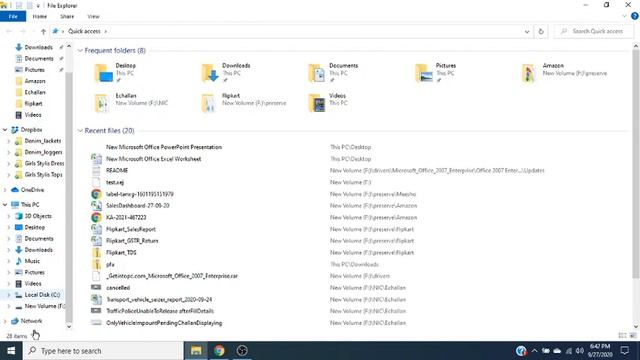Open the Pictures frequent folder icon

tap(424, 73)
